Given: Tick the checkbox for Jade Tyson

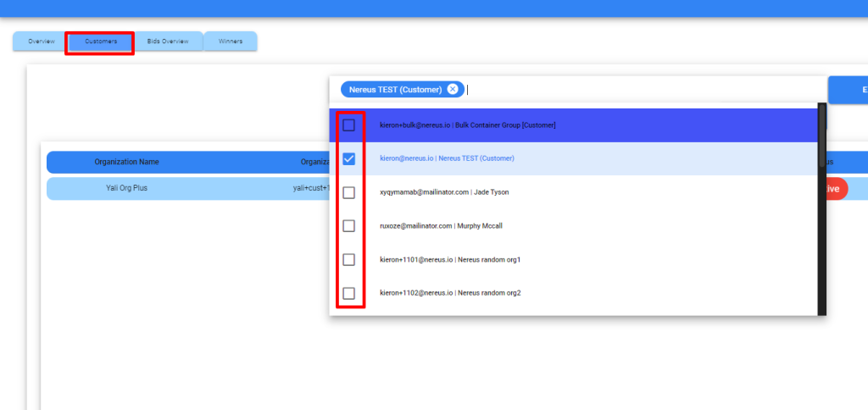Looking at the screenshot, I should 348,192.
